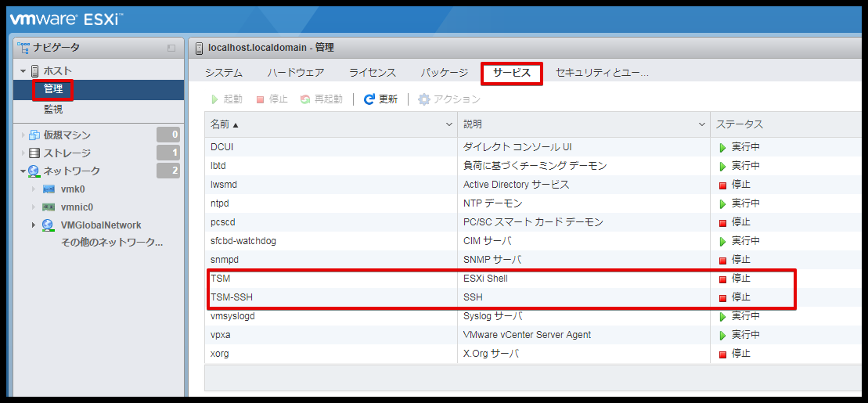
Task: Open the Name (名前) column dropdown
Action: [x=449, y=124]
